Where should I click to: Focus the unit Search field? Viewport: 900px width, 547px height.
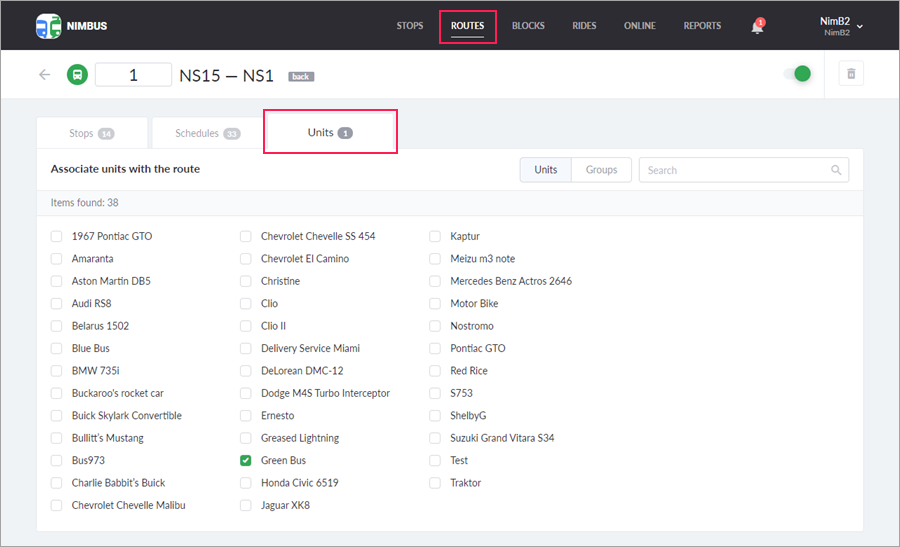click(735, 170)
